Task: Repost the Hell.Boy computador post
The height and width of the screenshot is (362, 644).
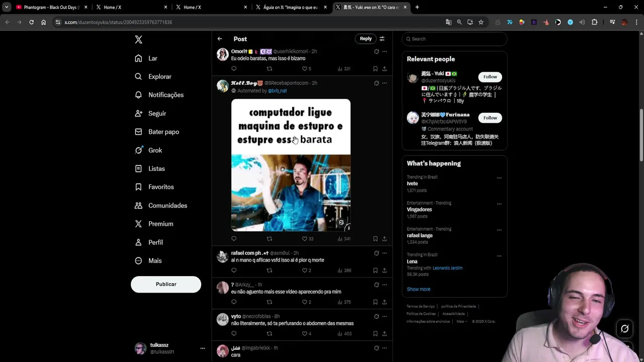Action: pos(269,239)
